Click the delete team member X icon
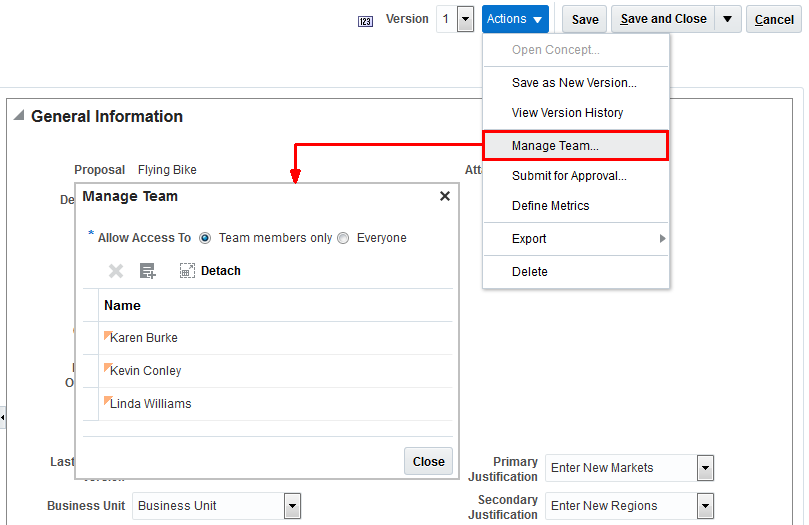809x525 pixels. point(116,271)
